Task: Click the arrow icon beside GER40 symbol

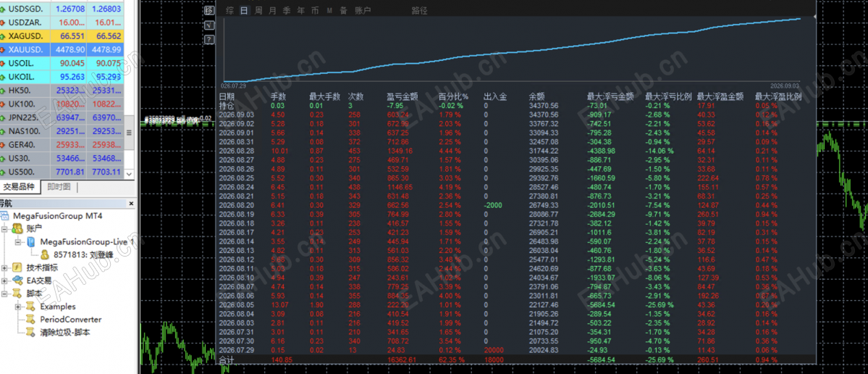Action: click(3, 145)
